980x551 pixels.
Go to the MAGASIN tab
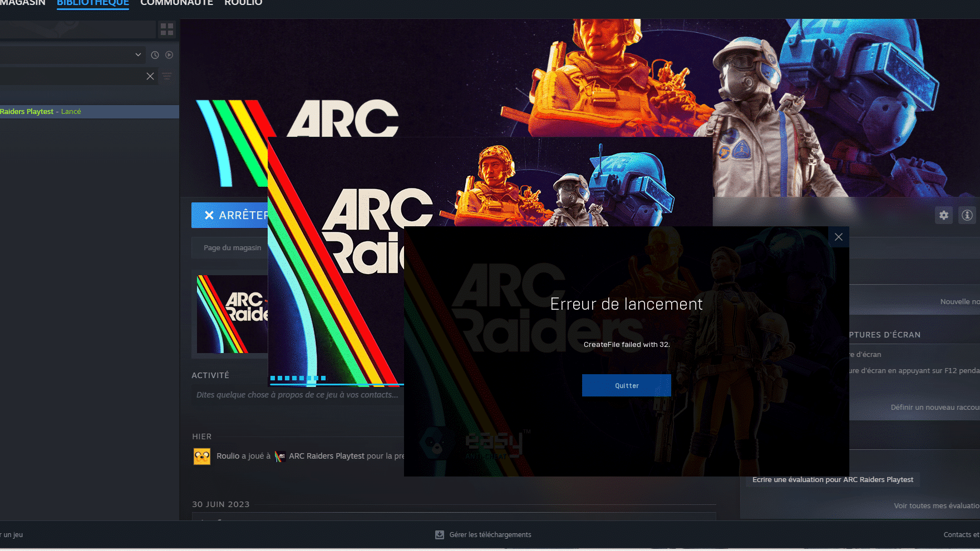(22, 3)
